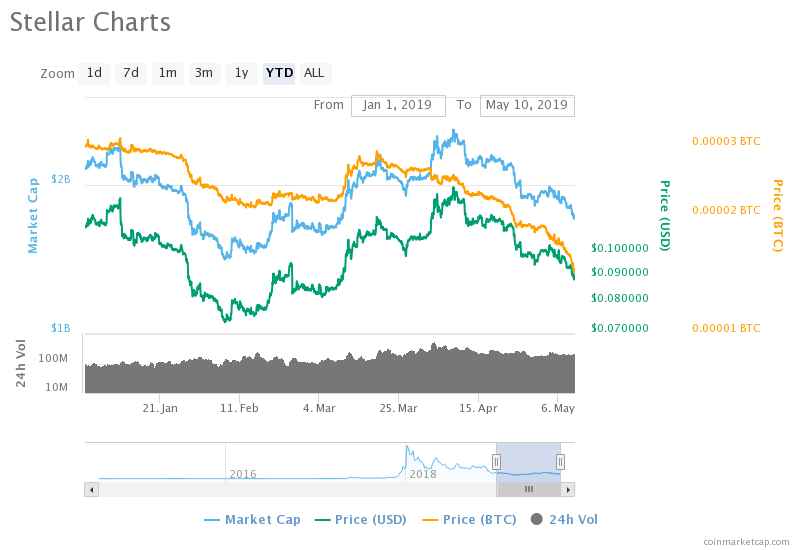
Task: Edit the To date field
Action: (x=527, y=105)
